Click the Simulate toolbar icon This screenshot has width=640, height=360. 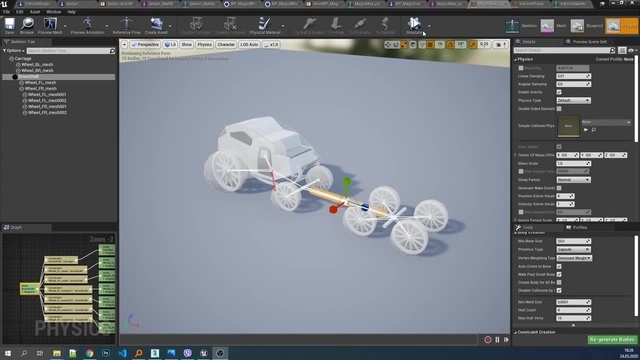coord(413,24)
